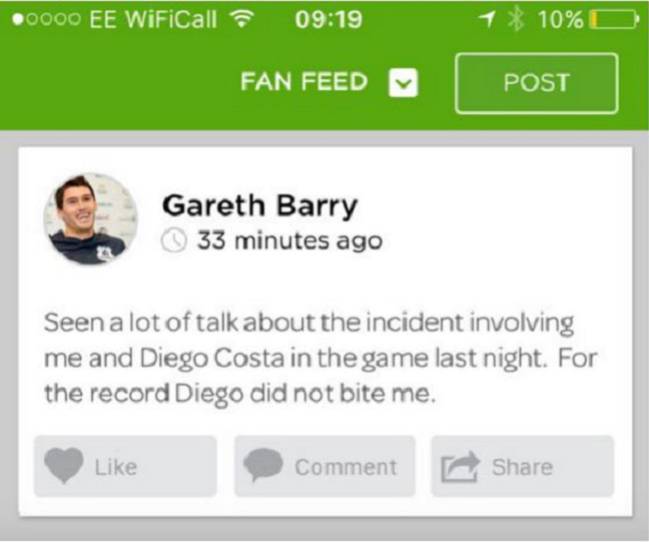649x542 pixels.
Task: Tap the heart icon on Like
Action: point(64,465)
